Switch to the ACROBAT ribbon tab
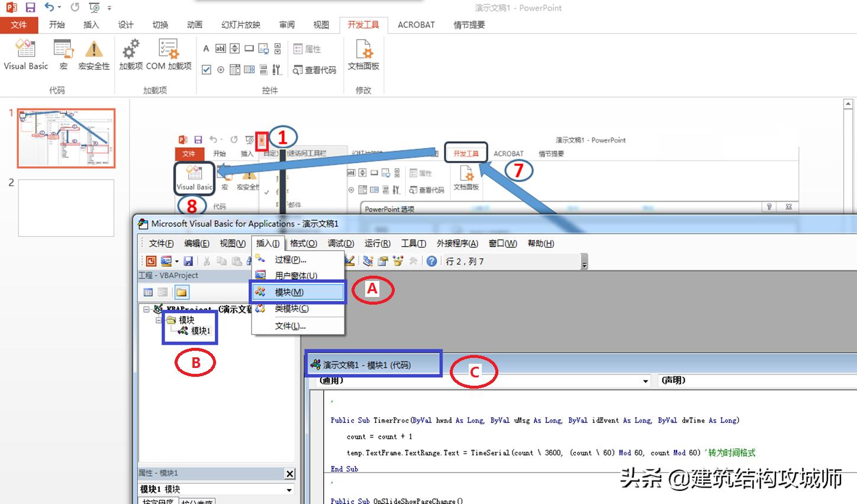Viewport: 857px width, 504px height. [416, 25]
